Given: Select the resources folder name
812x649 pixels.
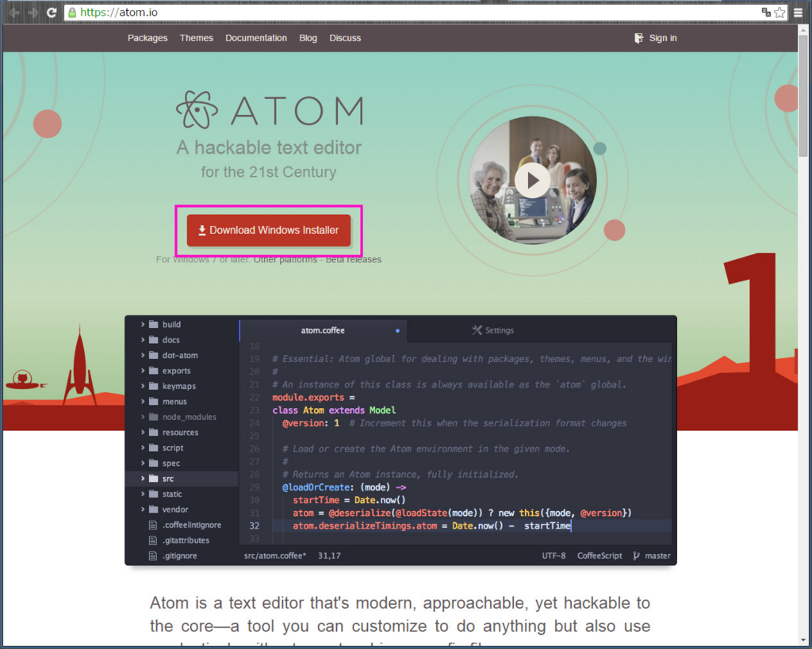Looking at the screenshot, I should click(x=180, y=432).
